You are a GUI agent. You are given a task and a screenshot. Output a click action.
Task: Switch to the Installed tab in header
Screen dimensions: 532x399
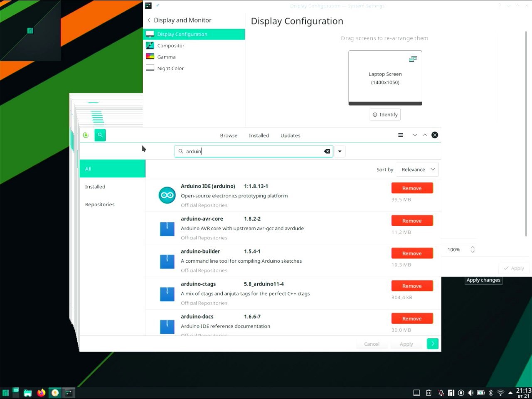tap(259, 135)
